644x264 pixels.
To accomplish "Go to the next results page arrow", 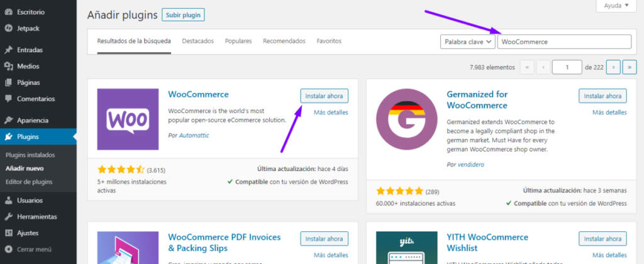I will [613, 67].
